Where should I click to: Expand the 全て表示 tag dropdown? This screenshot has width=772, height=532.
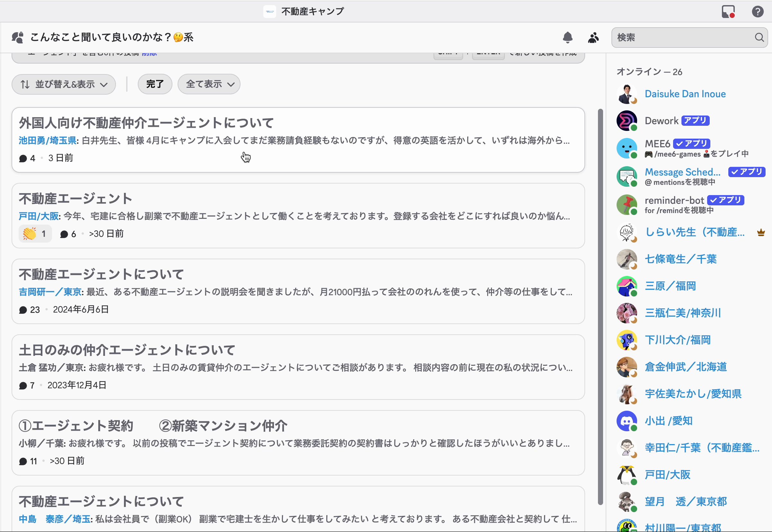(204, 84)
